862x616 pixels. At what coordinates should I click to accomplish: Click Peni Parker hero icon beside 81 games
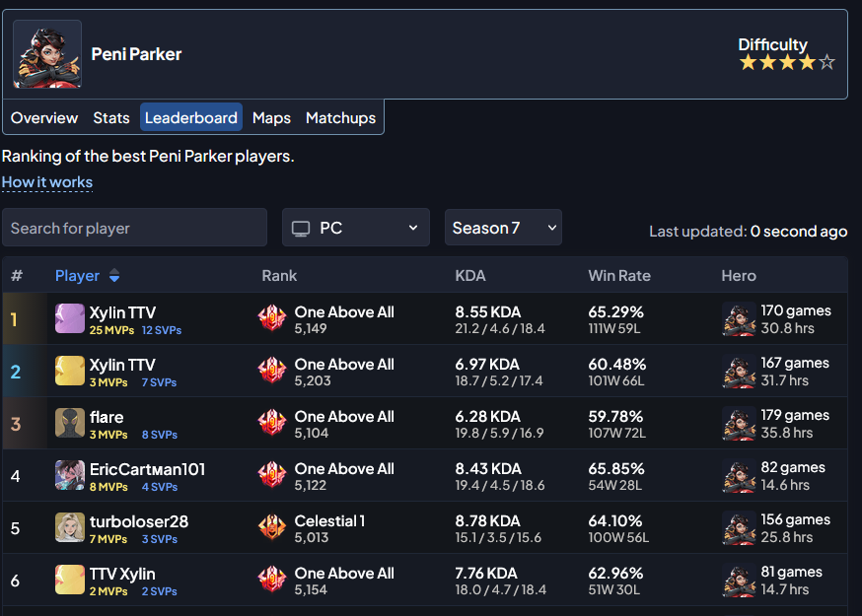[739, 580]
